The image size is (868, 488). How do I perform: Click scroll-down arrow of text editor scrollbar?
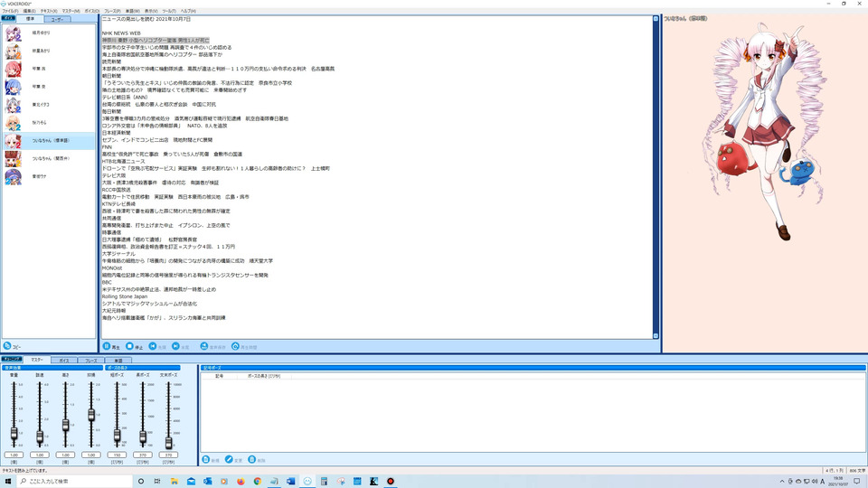656,336
